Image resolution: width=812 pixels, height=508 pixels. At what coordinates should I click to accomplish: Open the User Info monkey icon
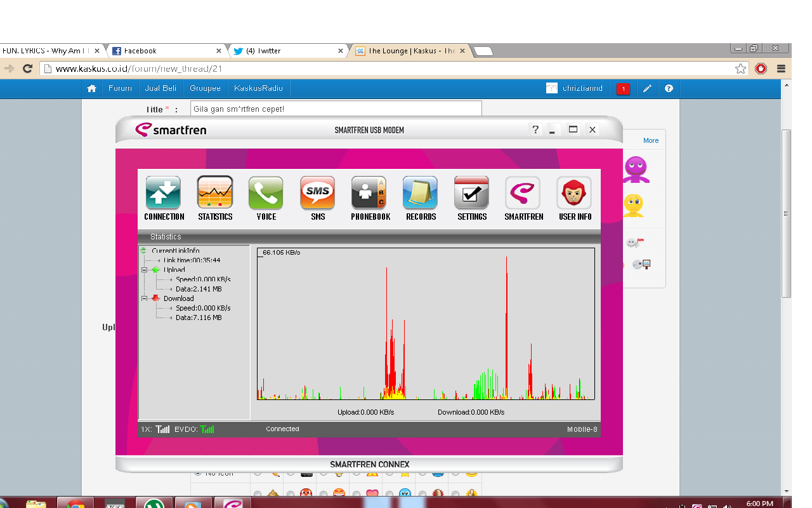point(575,193)
